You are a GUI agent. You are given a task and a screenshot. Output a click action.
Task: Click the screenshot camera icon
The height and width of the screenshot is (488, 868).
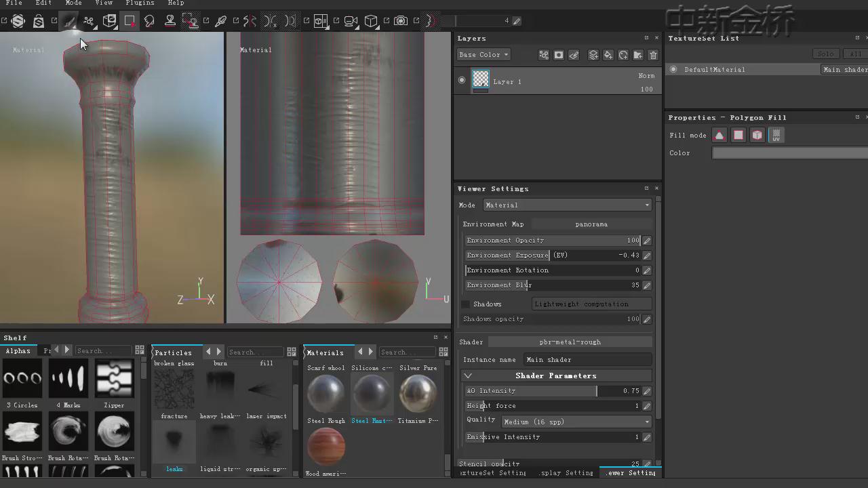tap(401, 21)
